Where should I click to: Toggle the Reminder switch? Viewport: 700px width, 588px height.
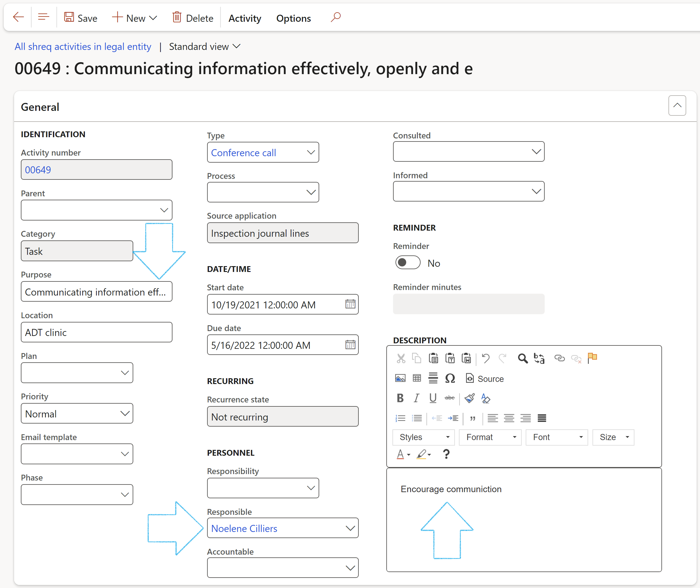408,263
